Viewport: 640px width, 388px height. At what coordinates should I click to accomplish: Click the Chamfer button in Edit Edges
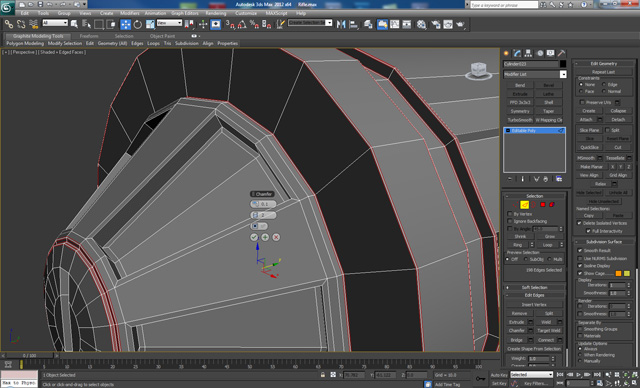coord(516,330)
